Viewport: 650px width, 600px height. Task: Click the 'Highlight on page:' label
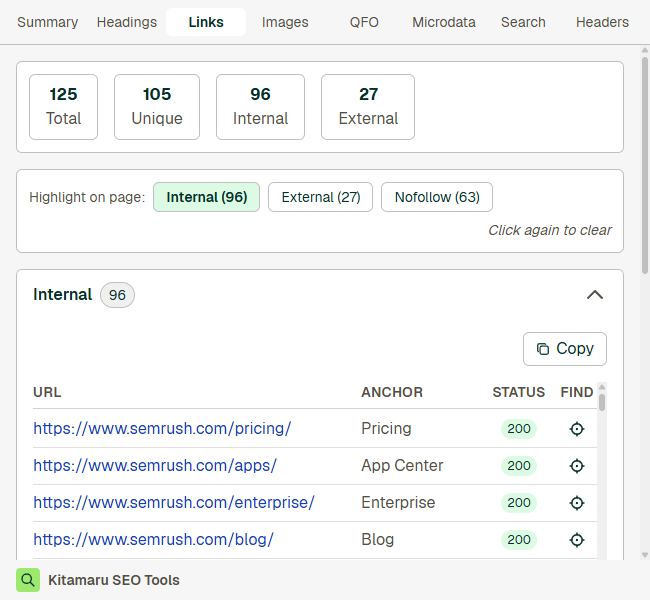[87, 197]
